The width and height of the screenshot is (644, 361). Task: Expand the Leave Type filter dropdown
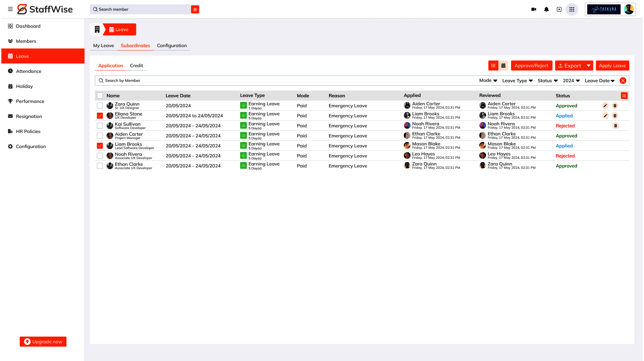[x=517, y=81]
